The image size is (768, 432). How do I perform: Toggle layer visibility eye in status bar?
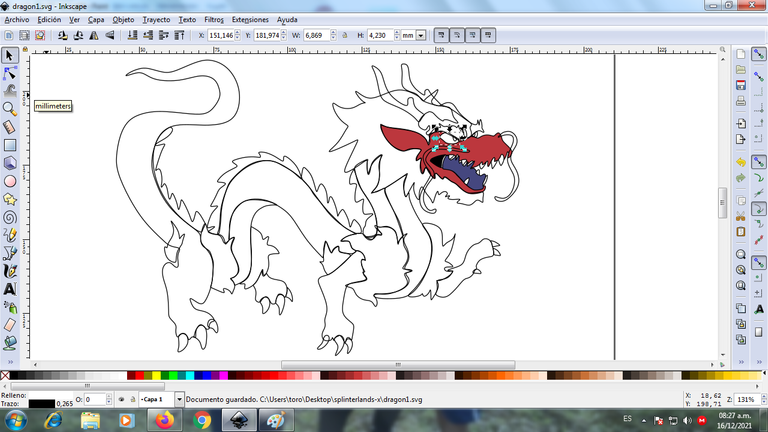[121, 400]
